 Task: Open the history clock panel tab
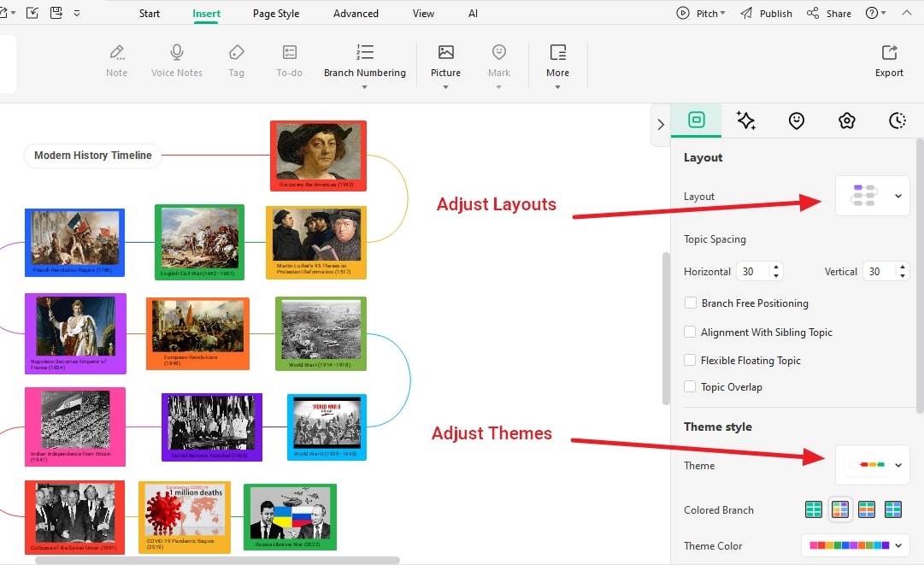pos(897,121)
